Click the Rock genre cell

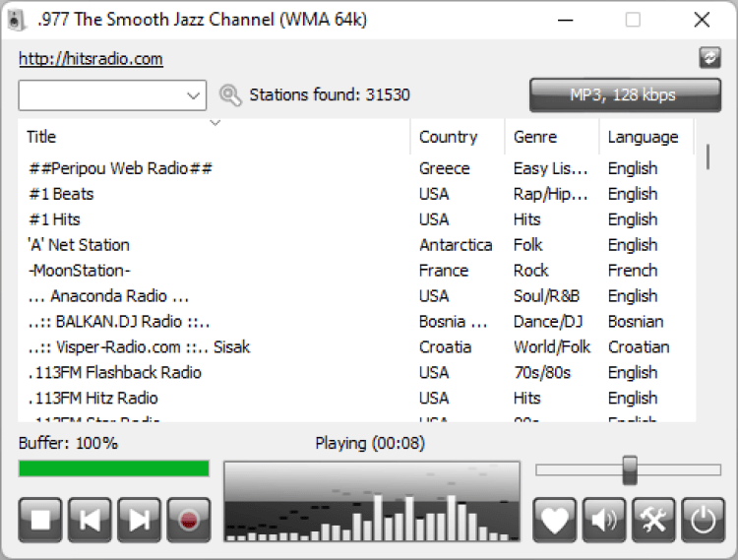(531, 271)
